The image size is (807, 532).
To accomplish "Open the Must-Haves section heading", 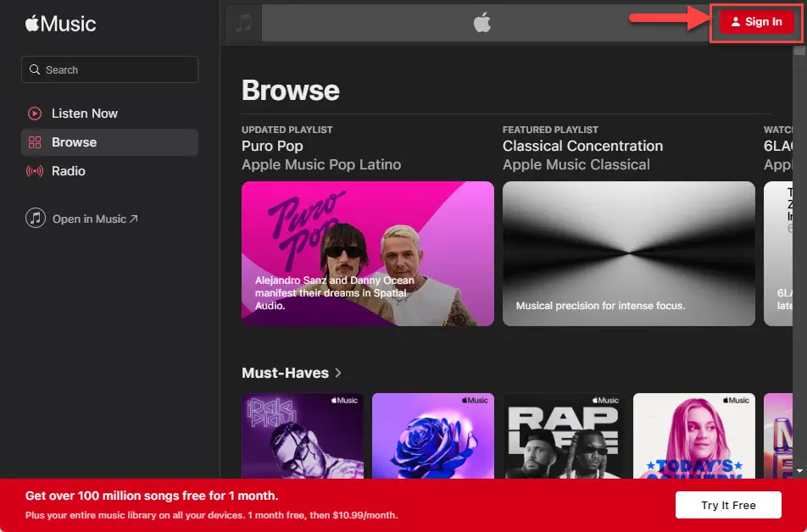I will [285, 373].
